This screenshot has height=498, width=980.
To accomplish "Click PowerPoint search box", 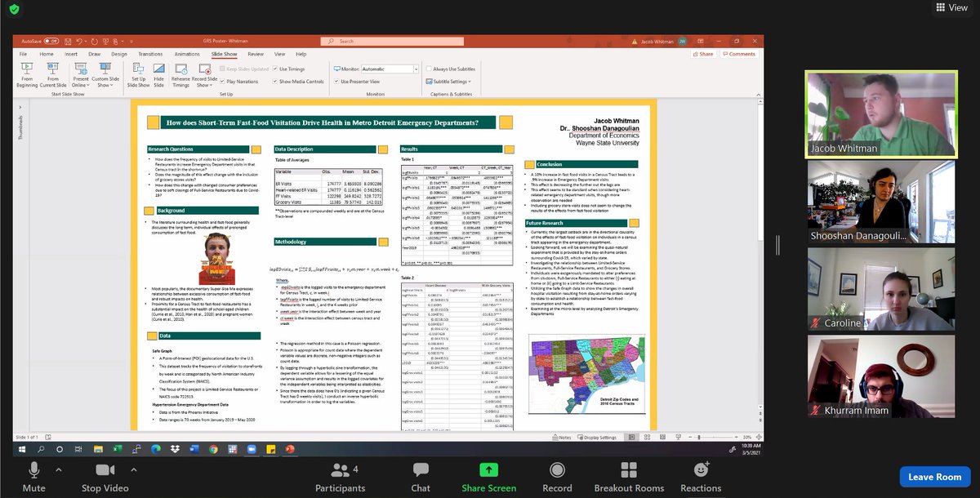I will pyautogui.click(x=392, y=41).
